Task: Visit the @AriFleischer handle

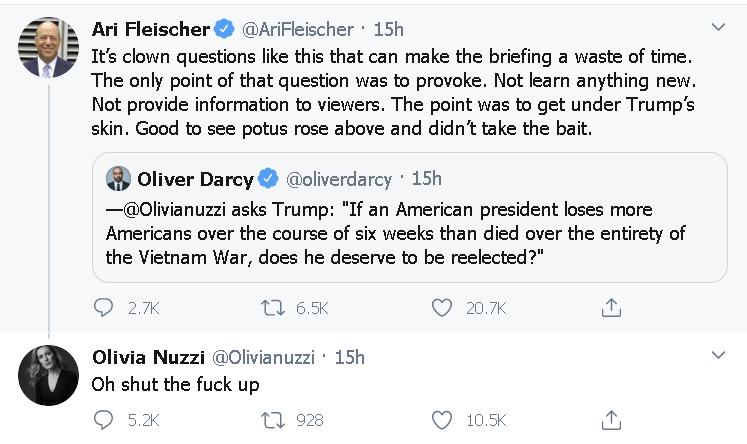Action: click(x=298, y=30)
